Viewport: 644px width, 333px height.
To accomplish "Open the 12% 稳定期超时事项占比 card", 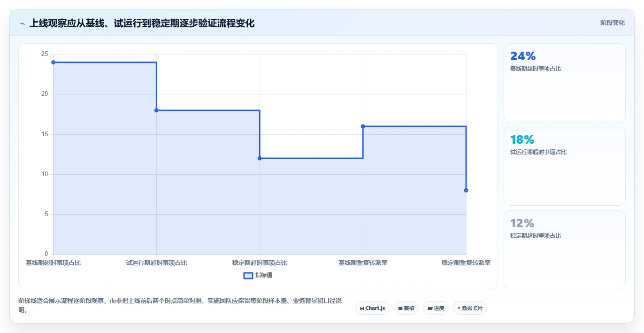I will (x=565, y=250).
